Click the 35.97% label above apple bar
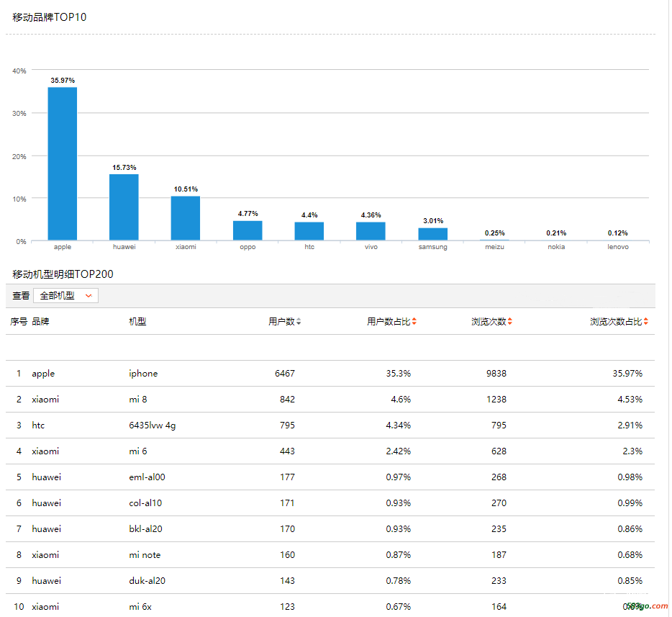Viewport: 672px width, 617px height. coord(63,80)
